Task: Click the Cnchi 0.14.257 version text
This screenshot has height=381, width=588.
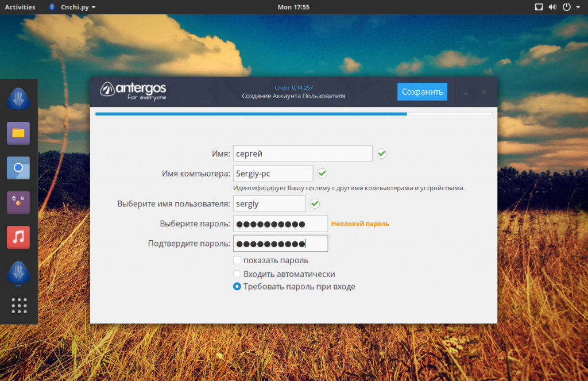Action: pyautogui.click(x=293, y=87)
